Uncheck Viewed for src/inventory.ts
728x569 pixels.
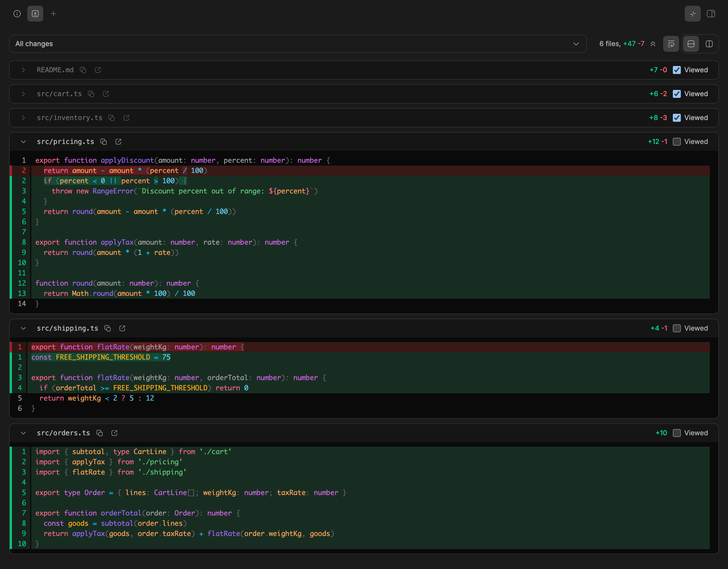677,118
